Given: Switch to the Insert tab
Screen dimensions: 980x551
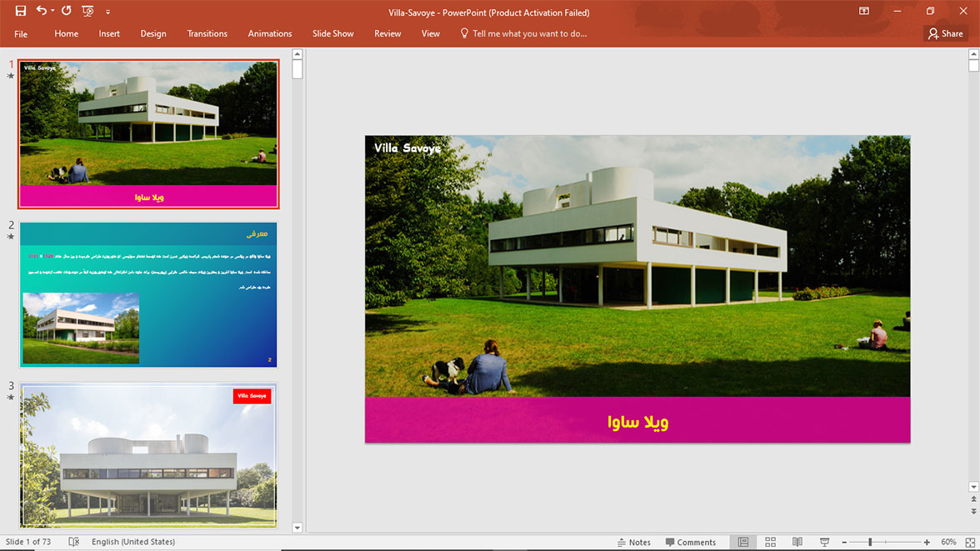Looking at the screenshot, I should point(109,34).
